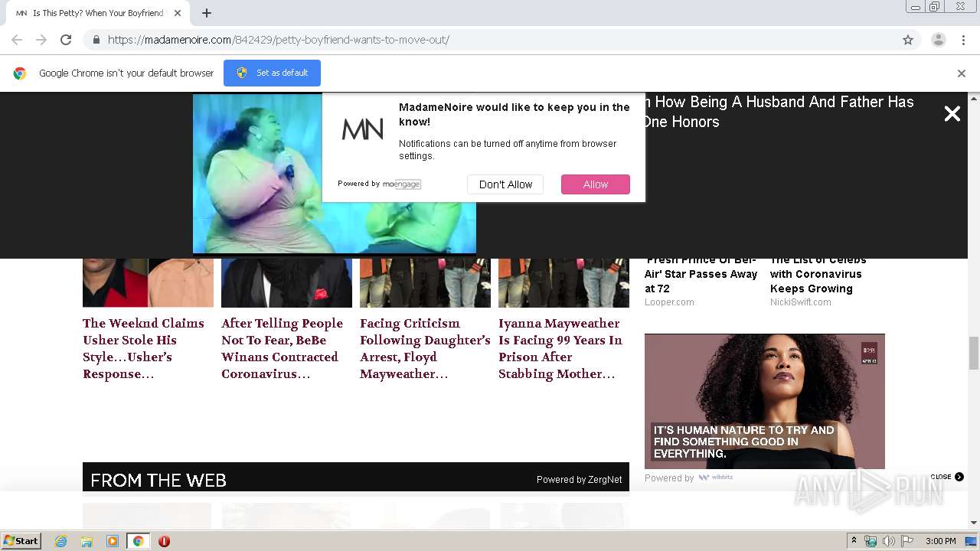Open Floyd Mayweather criticism article
The height and width of the screenshot is (551, 980).
425,348
